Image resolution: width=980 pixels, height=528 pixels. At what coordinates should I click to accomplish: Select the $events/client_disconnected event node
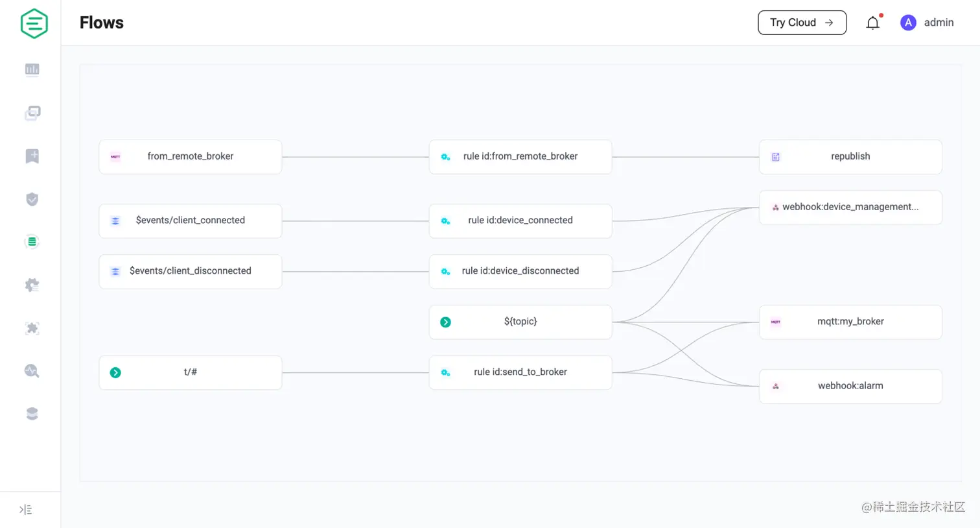(x=190, y=271)
